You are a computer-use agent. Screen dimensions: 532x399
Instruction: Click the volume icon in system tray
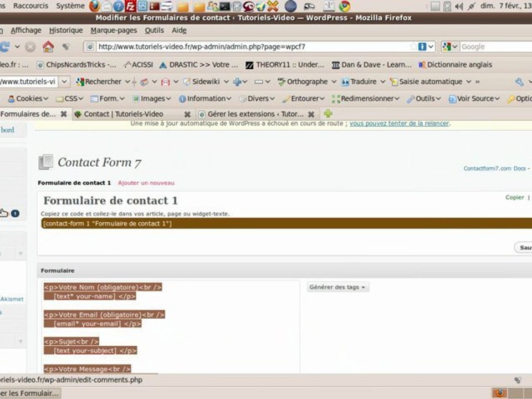[x=459, y=6]
